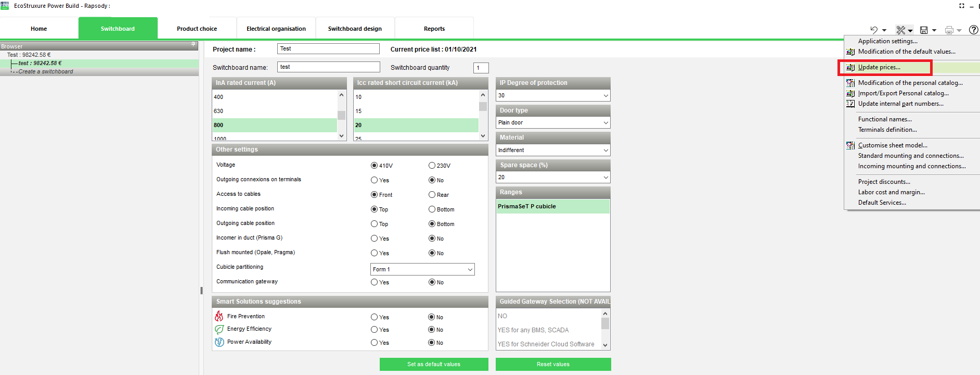Select 410V voltage radio button
The height and width of the screenshot is (375, 980).
pos(374,166)
